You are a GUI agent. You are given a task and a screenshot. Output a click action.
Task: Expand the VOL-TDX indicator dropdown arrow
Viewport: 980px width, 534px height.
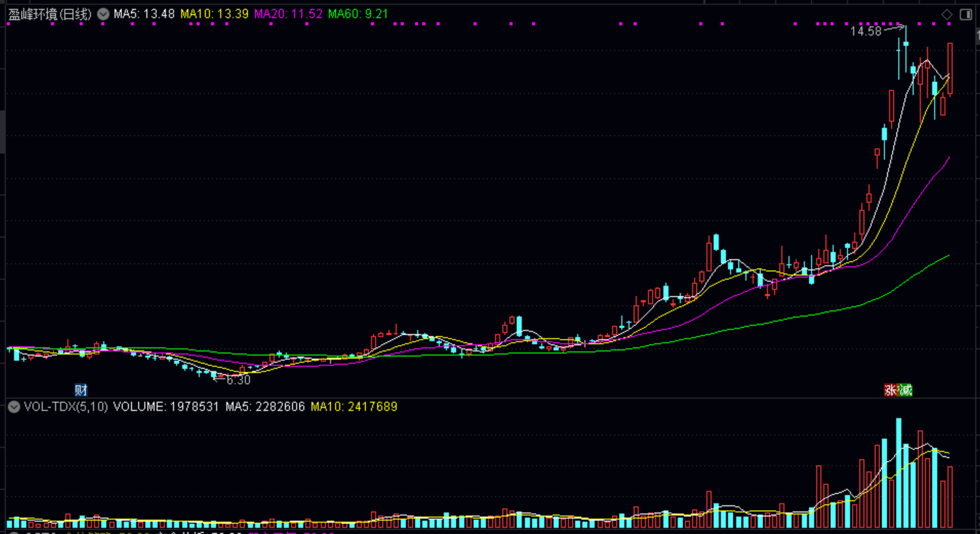coord(14,407)
